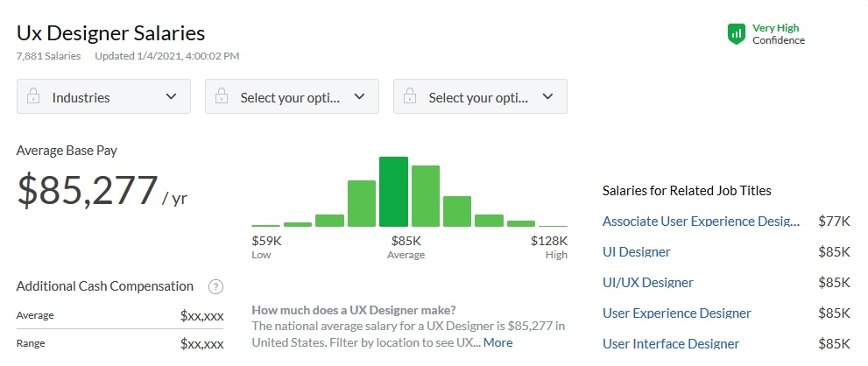The image size is (868, 366).
Task: Click the Ux Designer Salaries heading
Action: tap(110, 33)
